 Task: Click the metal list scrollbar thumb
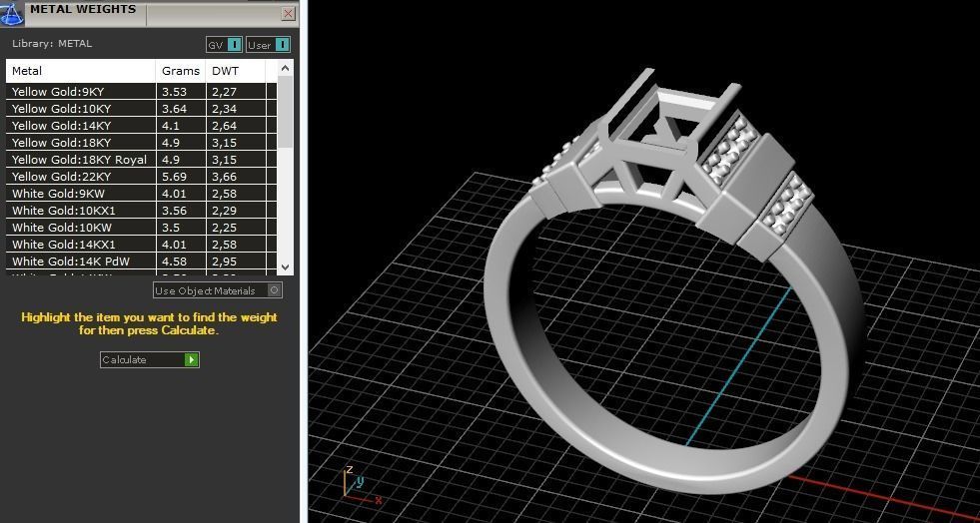[285, 111]
